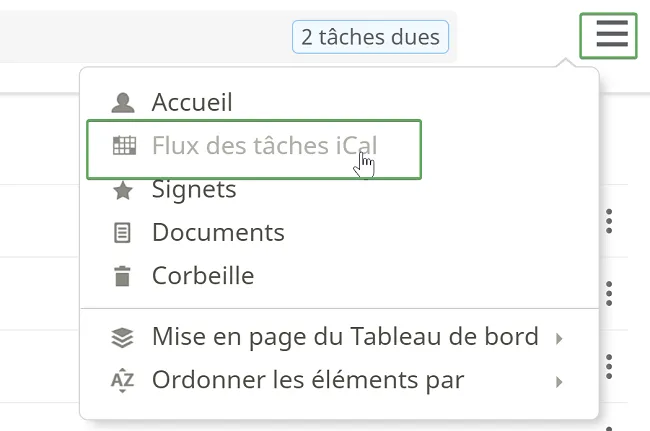650x431 pixels.
Task: Click the document page icon
Action: coord(122,233)
